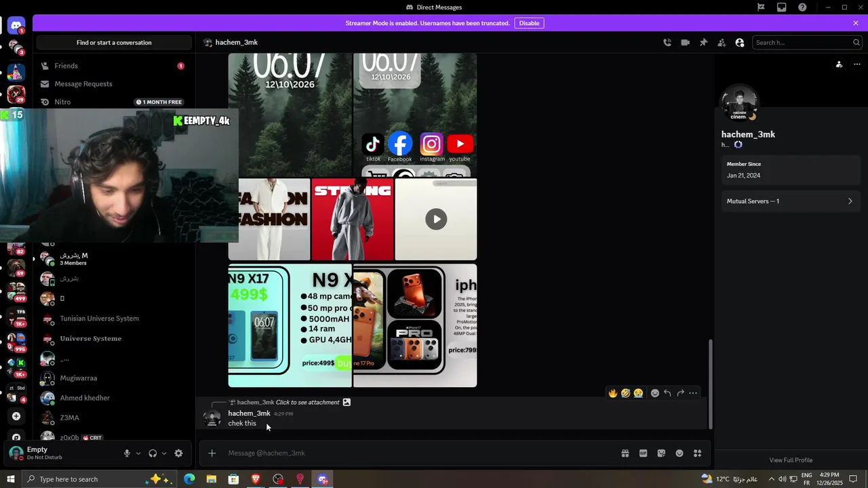Image resolution: width=868 pixels, height=488 pixels.
Task: Show hidden system tray icons
Action: pos(771,479)
